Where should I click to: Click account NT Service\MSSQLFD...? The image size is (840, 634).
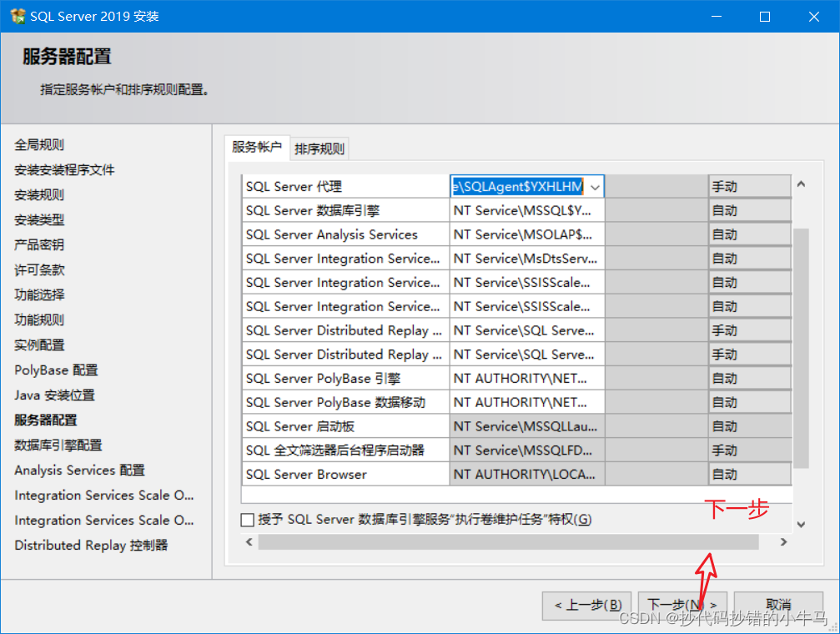pos(527,450)
